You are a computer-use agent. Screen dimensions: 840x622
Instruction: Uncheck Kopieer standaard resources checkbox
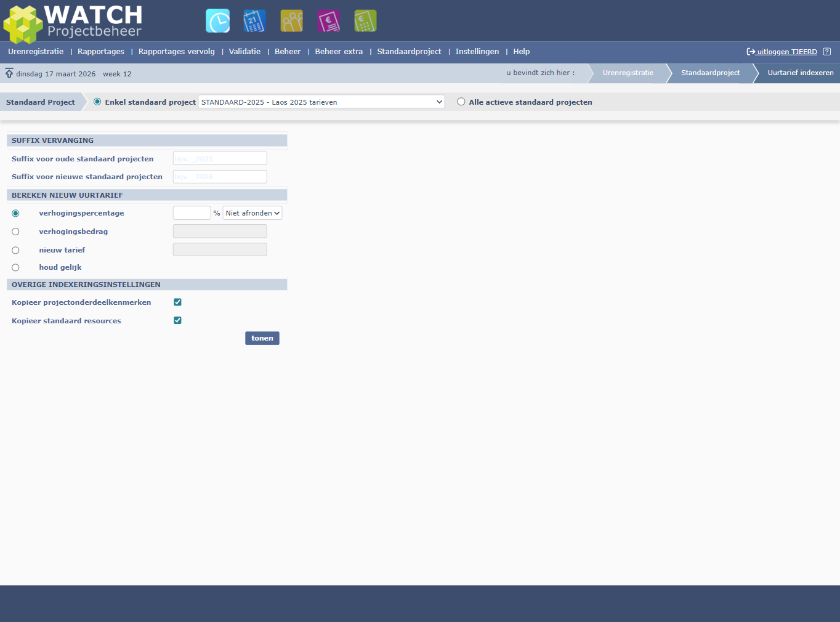[x=177, y=321]
